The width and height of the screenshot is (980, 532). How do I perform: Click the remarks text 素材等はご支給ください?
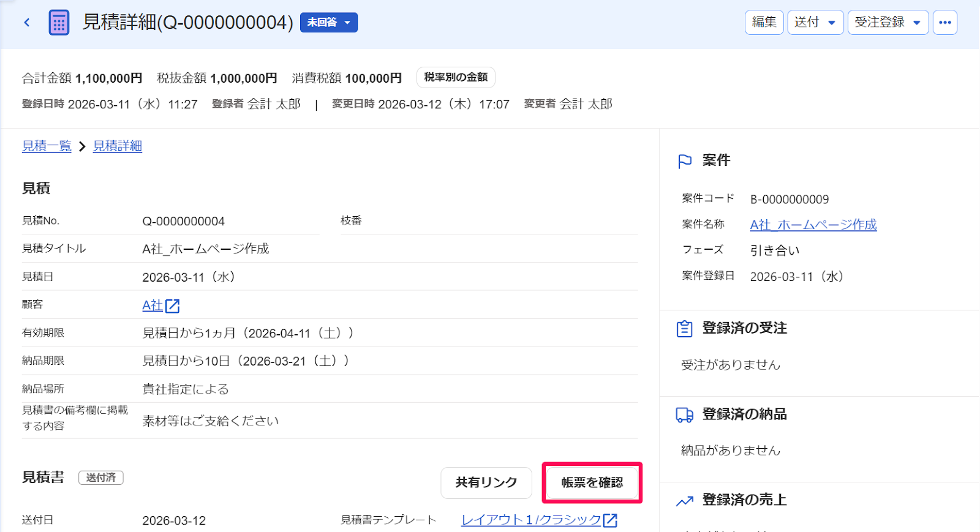211,421
